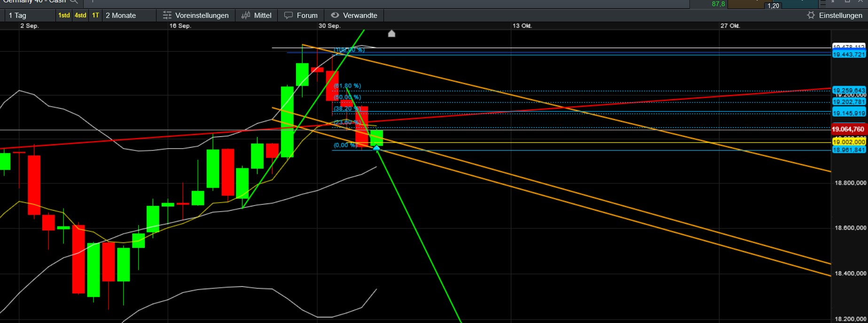Click the 30 Sep. date label
868x323 pixels.
[329, 26]
